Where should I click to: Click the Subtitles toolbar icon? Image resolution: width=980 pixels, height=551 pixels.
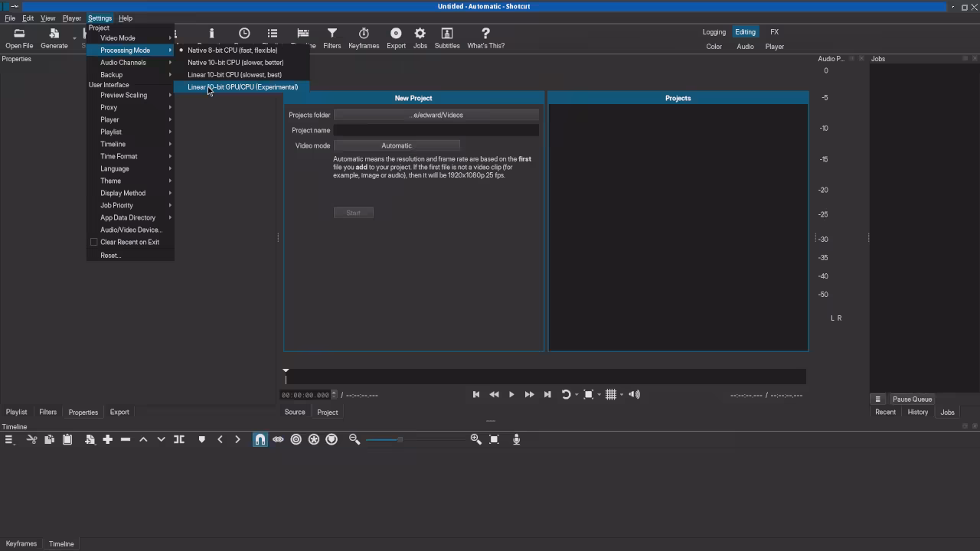(x=447, y=37)
